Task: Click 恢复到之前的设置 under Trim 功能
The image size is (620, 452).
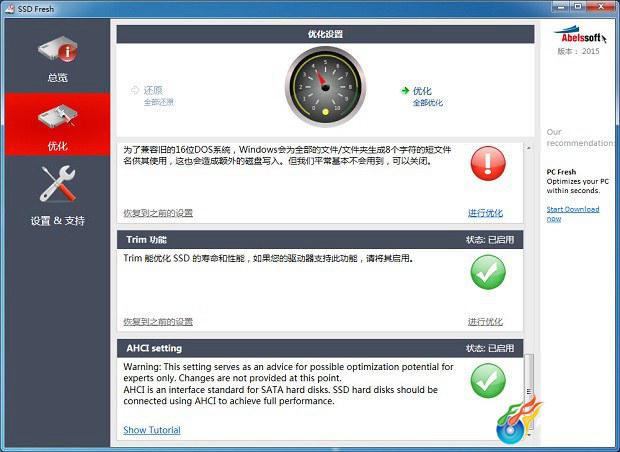Action: point(158,322)
